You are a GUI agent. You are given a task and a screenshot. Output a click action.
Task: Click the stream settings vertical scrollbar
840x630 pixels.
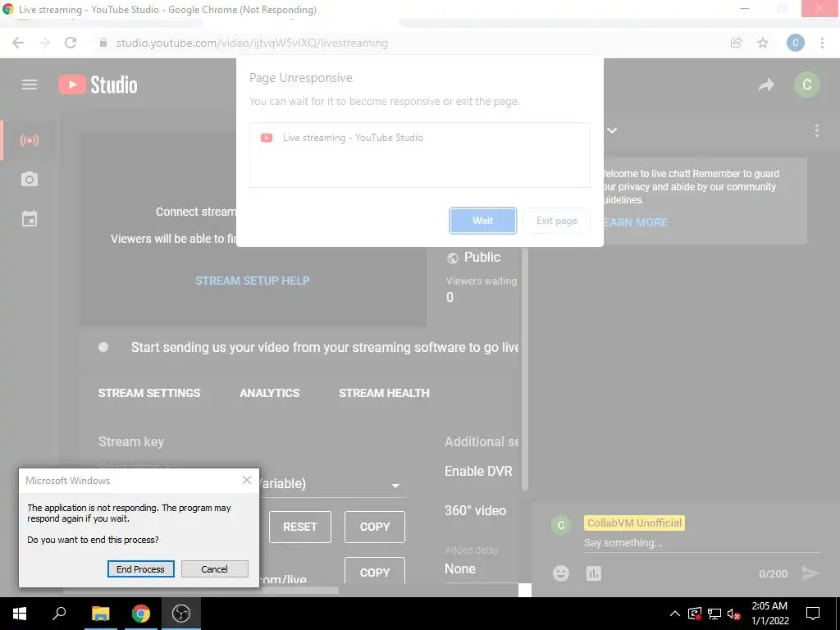pos(525,368)
